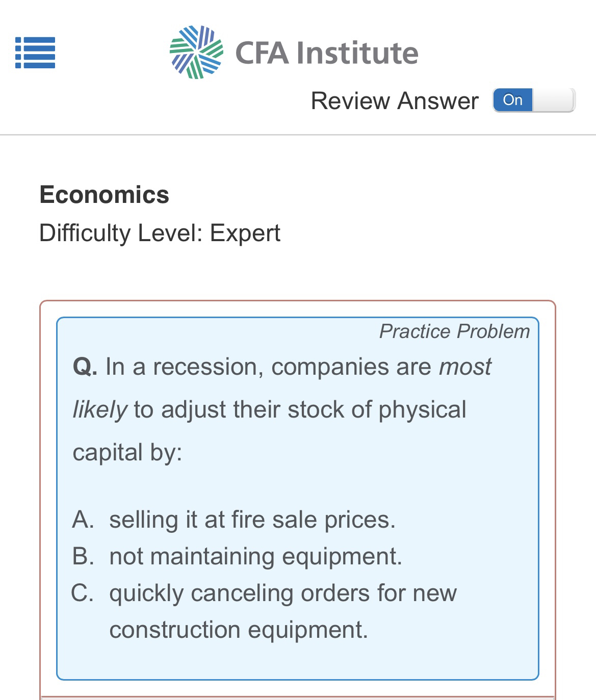Click the "capital by:" question line

pyautogui.click(x=127, y=453)
